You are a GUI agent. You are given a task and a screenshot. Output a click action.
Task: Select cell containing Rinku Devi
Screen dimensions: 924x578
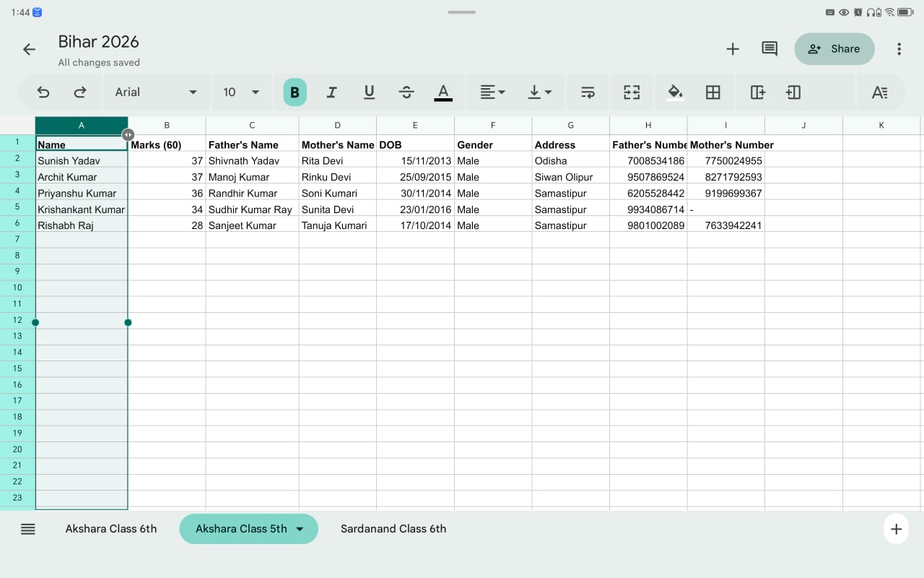click(x=337, y=177)
